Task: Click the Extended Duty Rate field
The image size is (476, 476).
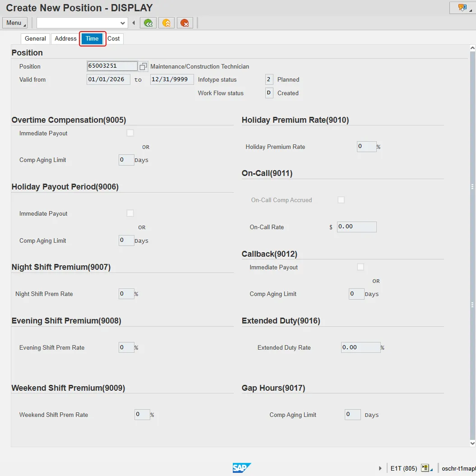Action: click(x=360, y=347)
